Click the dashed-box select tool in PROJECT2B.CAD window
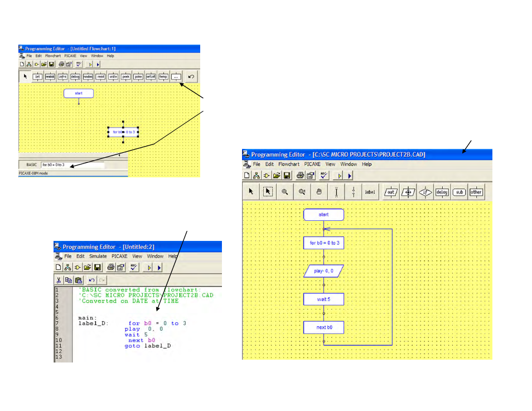This screenshot has width=532, height=411. click(x=268, y=192)
